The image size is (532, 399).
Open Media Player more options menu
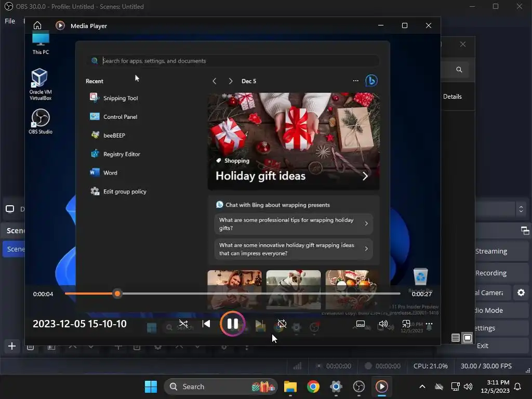(x=429, y=324)
